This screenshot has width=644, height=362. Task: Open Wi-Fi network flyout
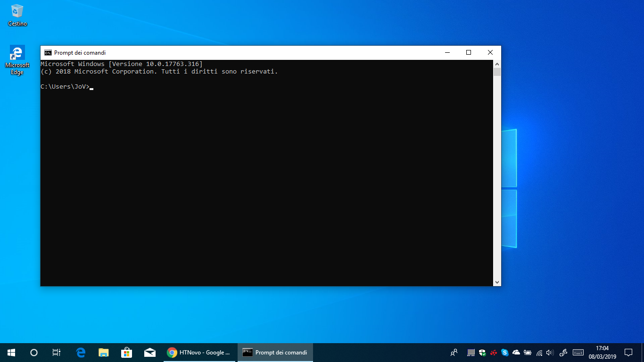pos(539,353)
